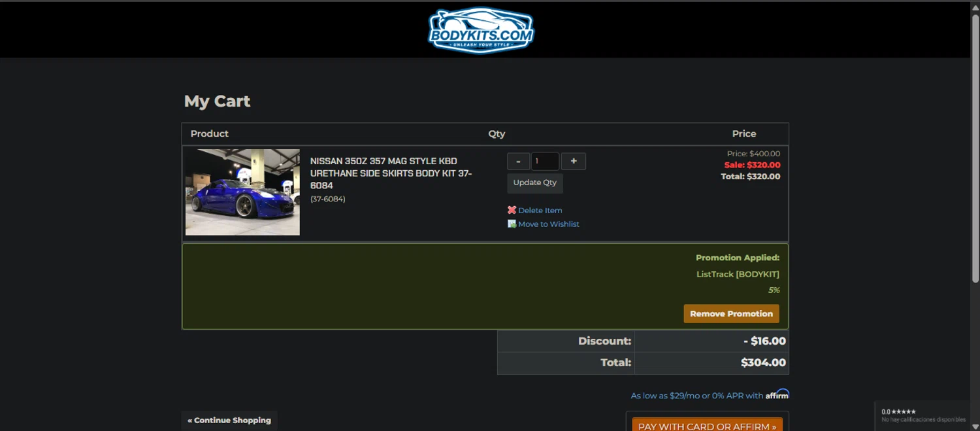980x431 pixels.
Task: Click the ListTrack [BODYKIT] promotion text
Action: pyautogui.click(x=738, y=274)
